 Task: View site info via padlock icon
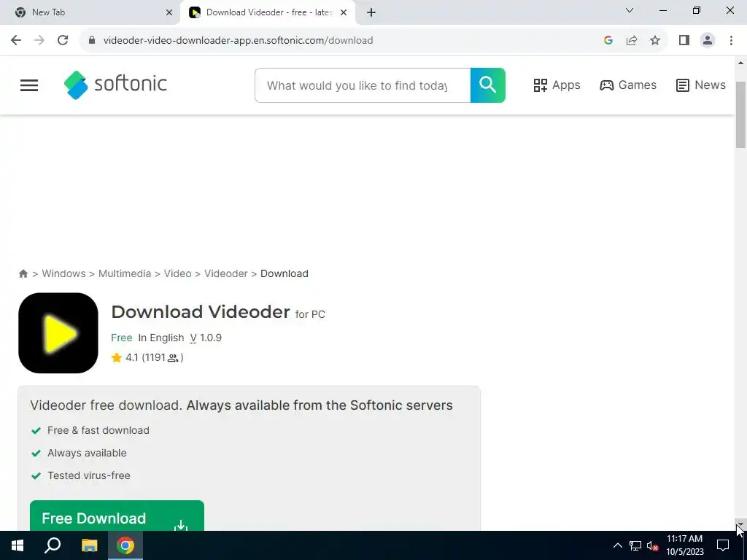(x=92, y=41)
